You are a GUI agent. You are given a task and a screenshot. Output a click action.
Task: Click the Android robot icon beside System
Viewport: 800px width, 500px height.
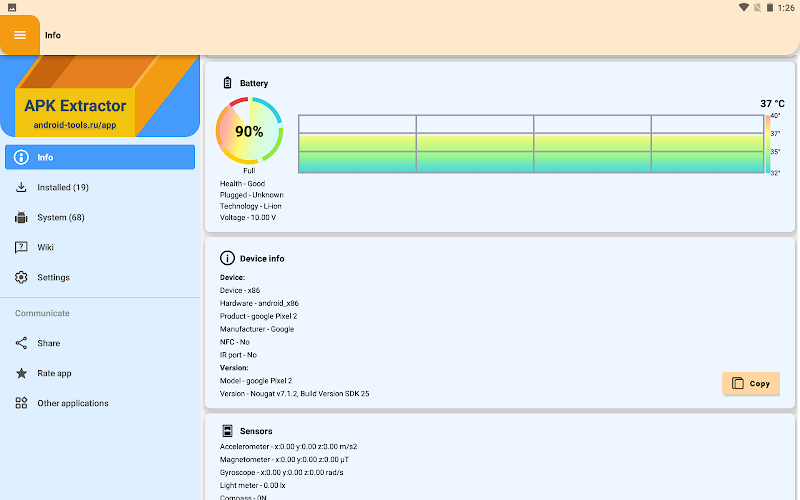pyautogui.click(x=21, y=217)
